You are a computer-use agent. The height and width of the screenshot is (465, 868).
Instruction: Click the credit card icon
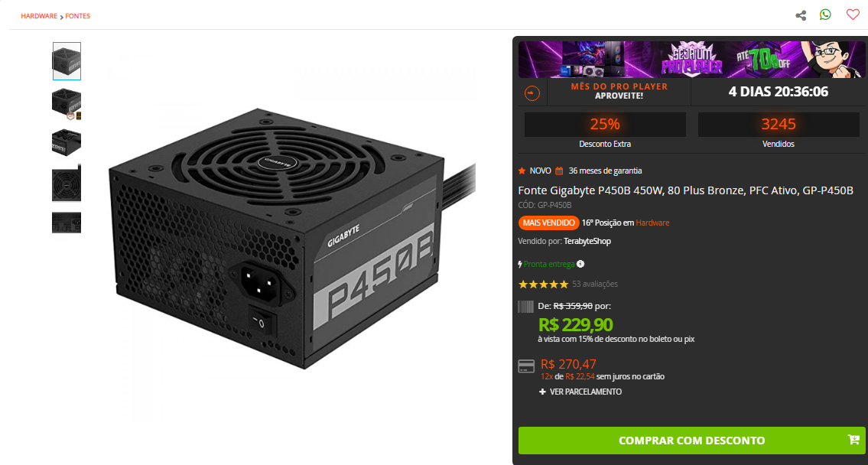(526, 366)
